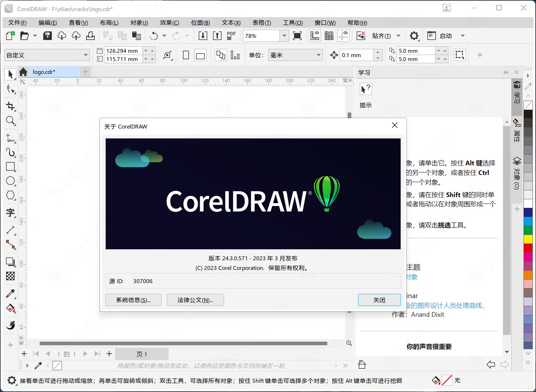
Task: Open the Options gear icon
Action: click(414, 36)
